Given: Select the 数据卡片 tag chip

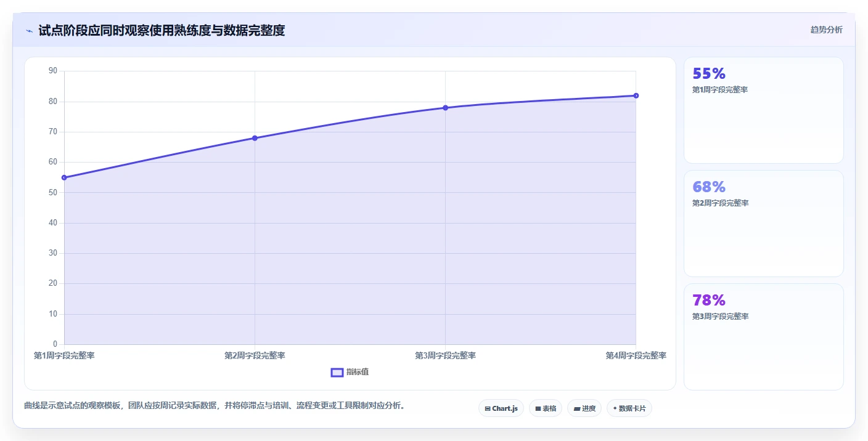Looking at the screenshot, I should click(629, 408).
